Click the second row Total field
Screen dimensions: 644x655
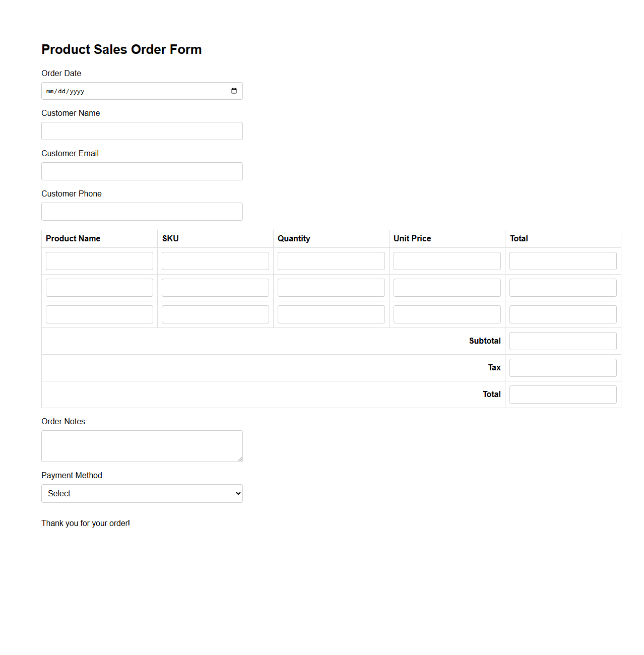coord(562,287)
